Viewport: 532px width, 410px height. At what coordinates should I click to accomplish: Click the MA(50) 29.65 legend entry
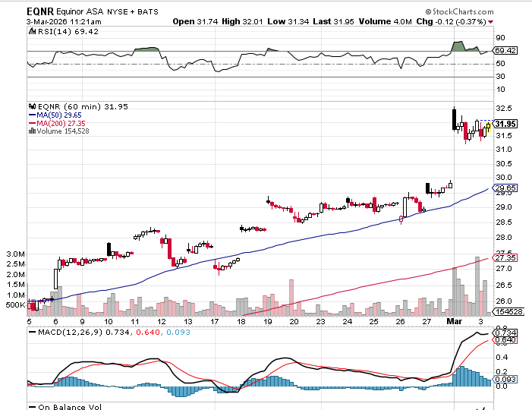click(x=55, y=115)
